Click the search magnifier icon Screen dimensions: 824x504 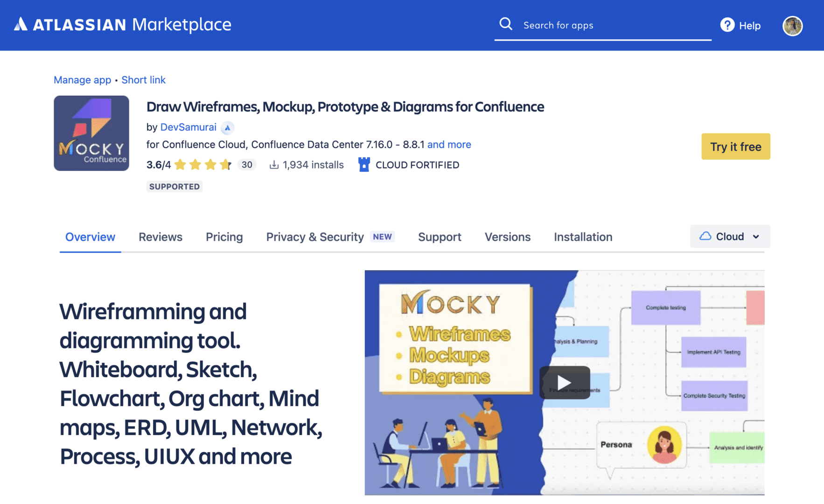point(506,23)
